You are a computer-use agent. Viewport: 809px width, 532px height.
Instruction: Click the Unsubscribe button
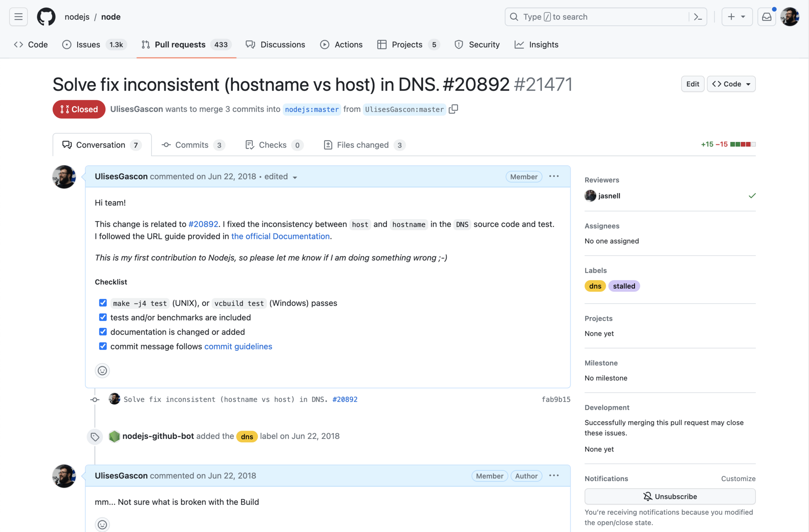(x=670, y=497)
